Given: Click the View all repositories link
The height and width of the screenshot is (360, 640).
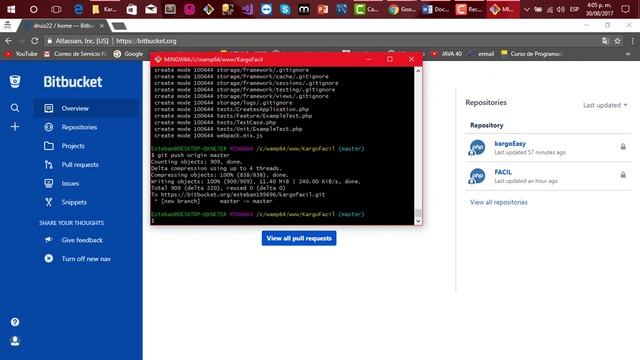Looking at the screenshot, I should click(x=498, y=202).
